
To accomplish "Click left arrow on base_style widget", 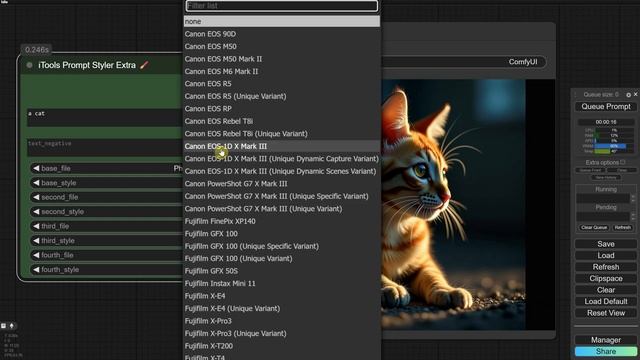I will tap(36, 183).
